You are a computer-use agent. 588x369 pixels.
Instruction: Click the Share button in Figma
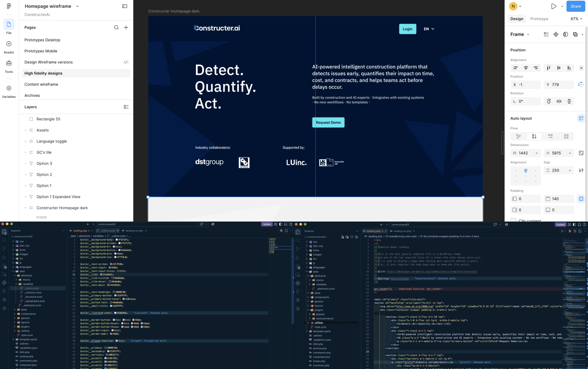click(576, 6)
